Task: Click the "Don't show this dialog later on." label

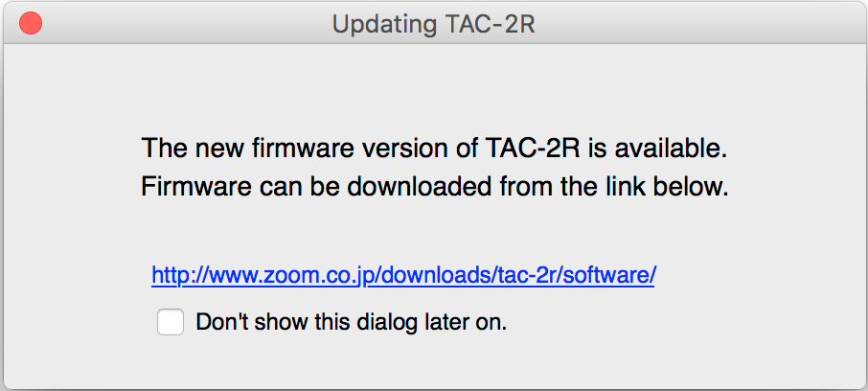Action: point(351,323)
